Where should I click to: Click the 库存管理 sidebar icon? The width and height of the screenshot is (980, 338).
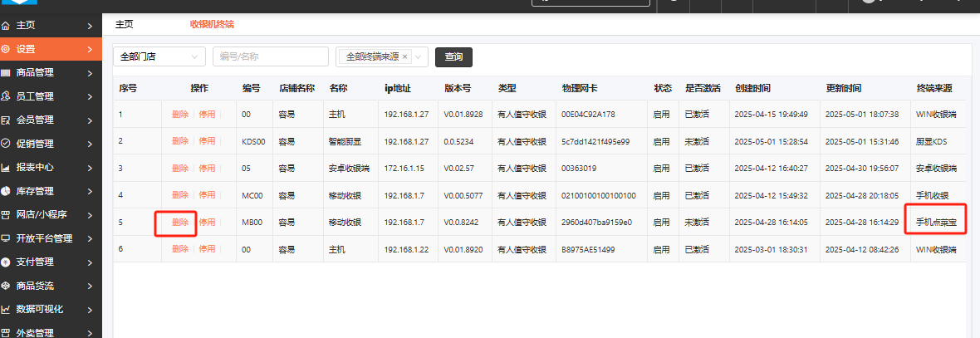click(7, 191)
